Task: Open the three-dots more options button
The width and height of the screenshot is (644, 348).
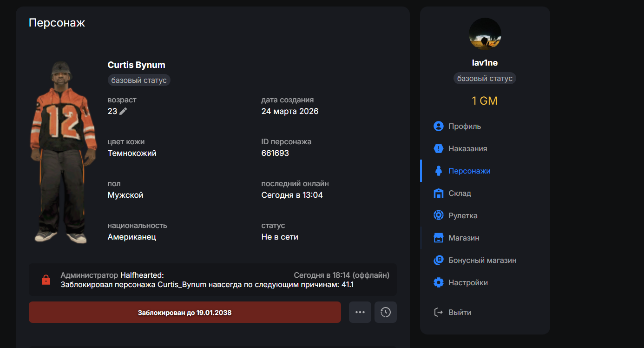Action: tap(360, 312)
